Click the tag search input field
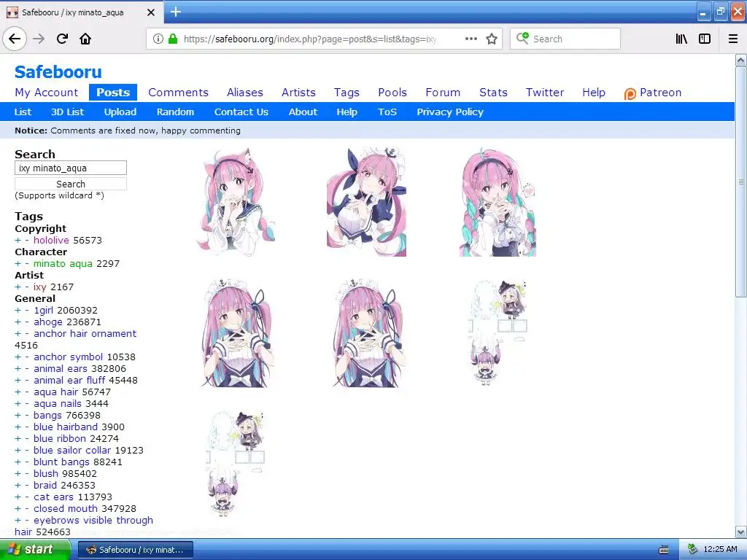747x560 pixels. [x=71, y=168]
